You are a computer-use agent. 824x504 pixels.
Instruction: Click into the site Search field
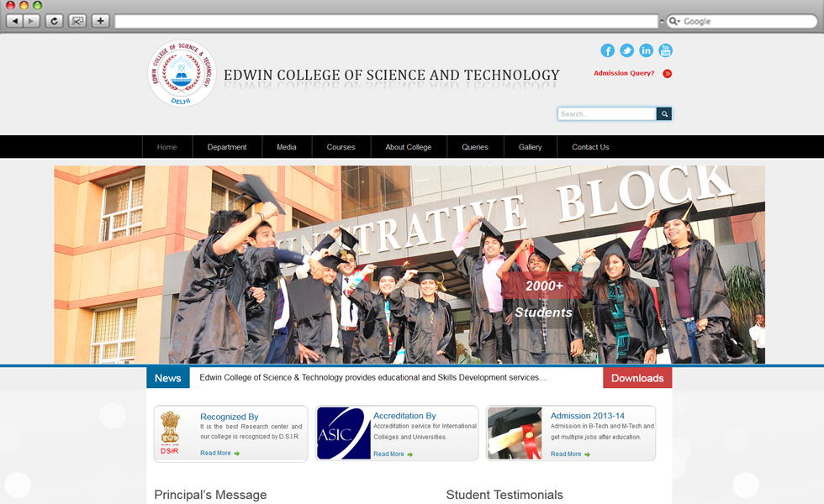coord(606,114)
